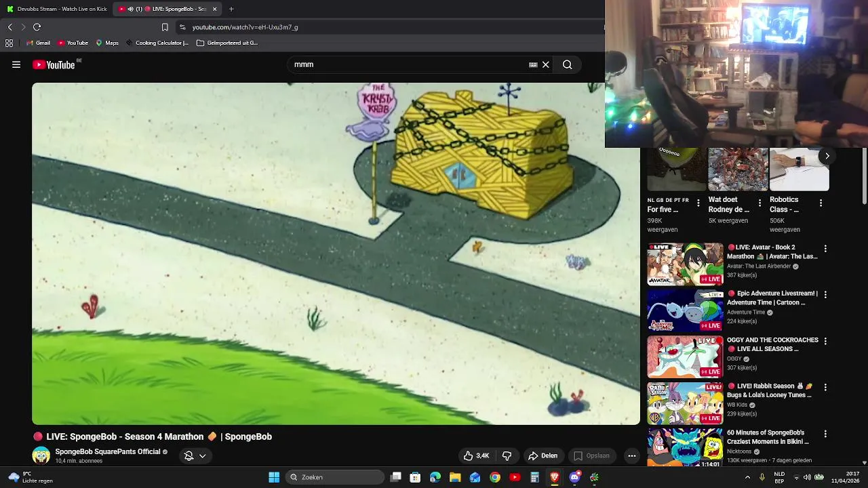
Task: Close the LIVE: SpongeBob tab
Action: tap(215, 9)
